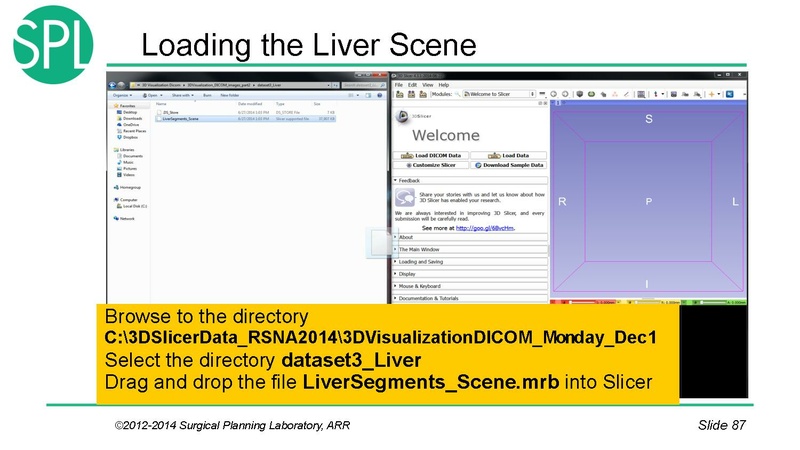Viewport: 800px width, 450px height.
Task: Click the Explorer back navigation button
Action: [x=112, y=85]
